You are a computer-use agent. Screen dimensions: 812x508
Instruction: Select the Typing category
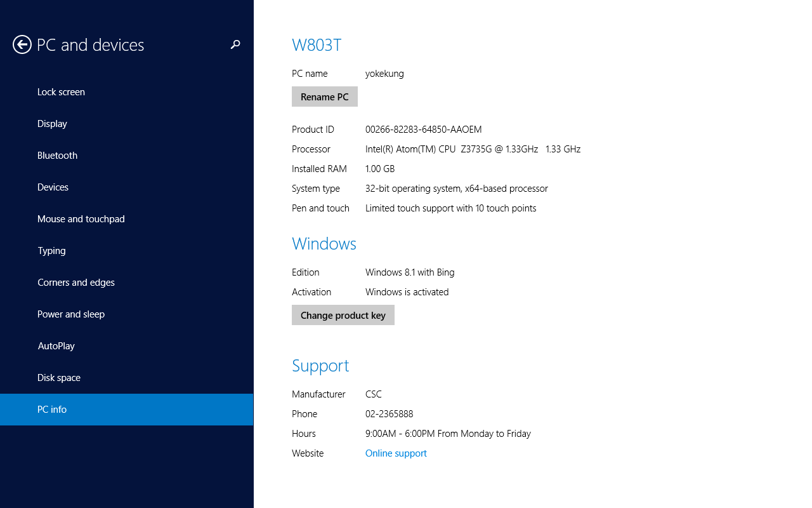pyautogui.click(x=126, y=251)
